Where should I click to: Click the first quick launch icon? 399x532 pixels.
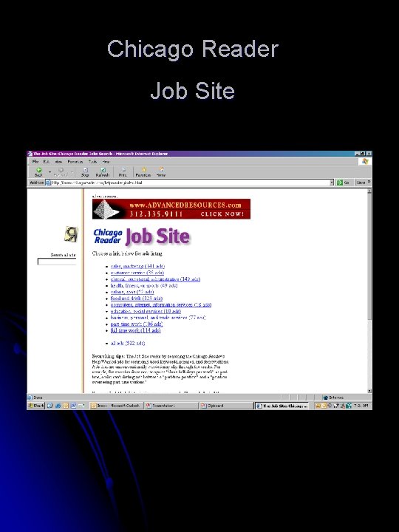tap(50, 406)
